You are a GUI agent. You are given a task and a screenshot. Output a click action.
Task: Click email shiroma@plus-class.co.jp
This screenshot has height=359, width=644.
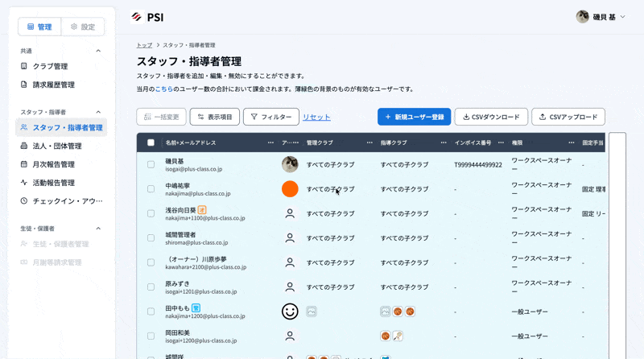coord(196,242)
